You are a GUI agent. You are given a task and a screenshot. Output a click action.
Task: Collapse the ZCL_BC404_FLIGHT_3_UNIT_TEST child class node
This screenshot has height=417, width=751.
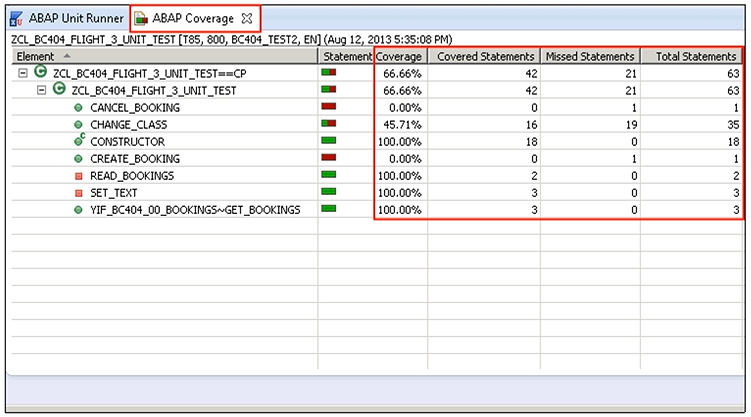tap(41, 90)
